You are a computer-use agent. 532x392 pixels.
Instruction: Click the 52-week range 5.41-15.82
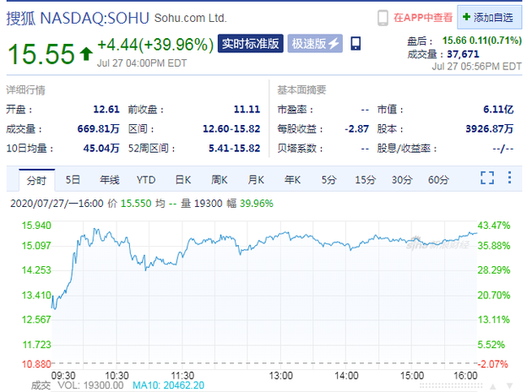point(234,149)
